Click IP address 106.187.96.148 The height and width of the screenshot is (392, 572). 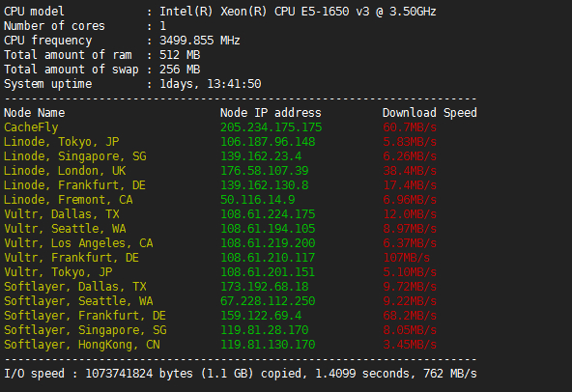[268, 142]
